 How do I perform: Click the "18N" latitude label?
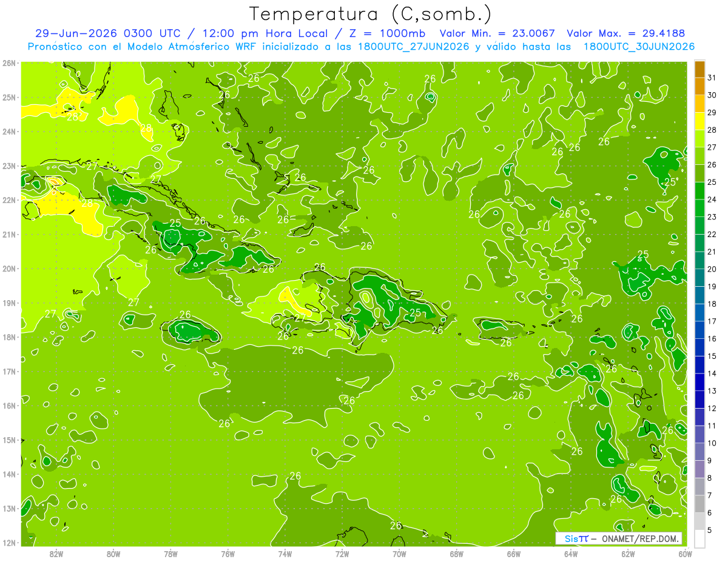[9, 337]
